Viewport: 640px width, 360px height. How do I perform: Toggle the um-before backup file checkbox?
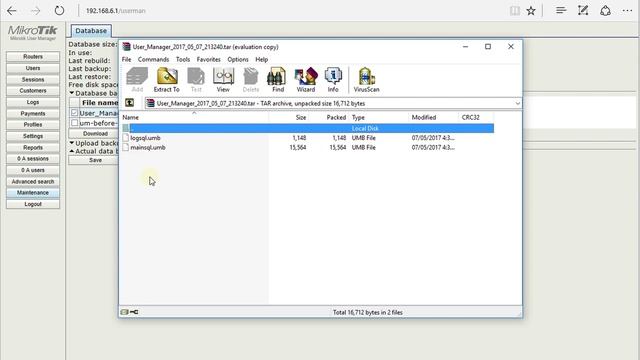click(x=74, y=122)
